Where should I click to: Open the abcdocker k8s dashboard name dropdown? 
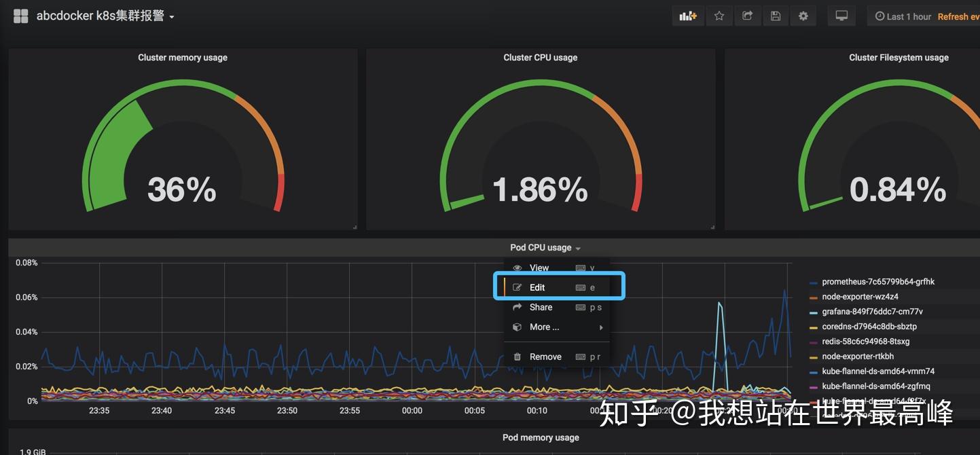click(102, 16)
